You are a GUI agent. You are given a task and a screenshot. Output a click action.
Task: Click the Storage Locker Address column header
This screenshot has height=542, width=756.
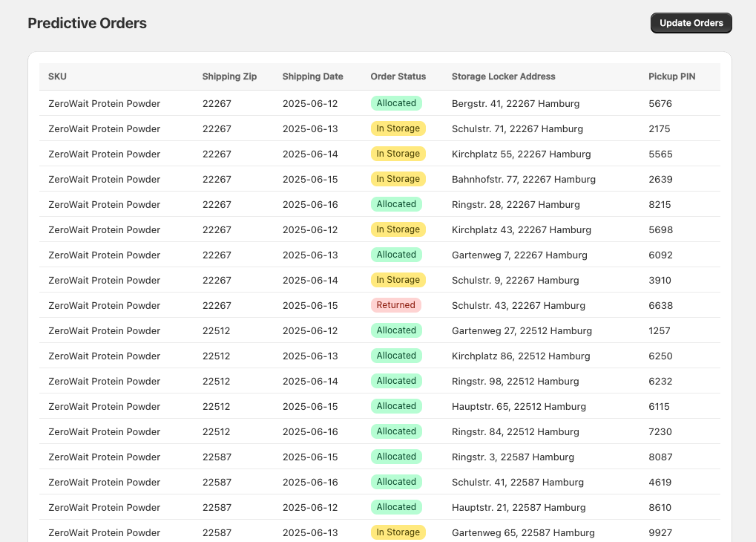click(x=503, y=76)
